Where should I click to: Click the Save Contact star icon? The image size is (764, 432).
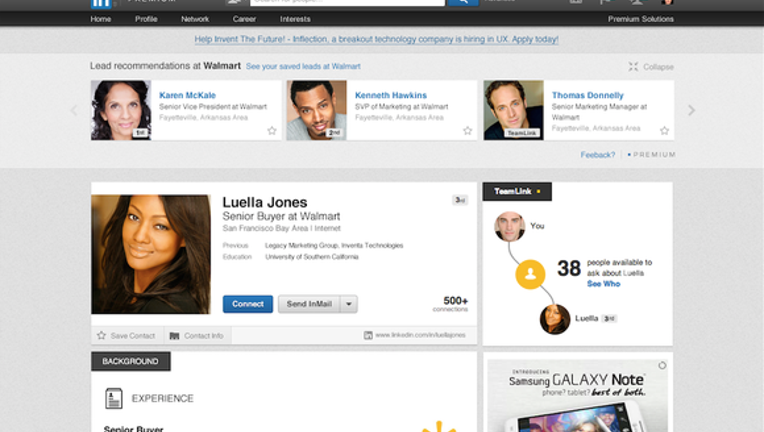tap(101, 335)
